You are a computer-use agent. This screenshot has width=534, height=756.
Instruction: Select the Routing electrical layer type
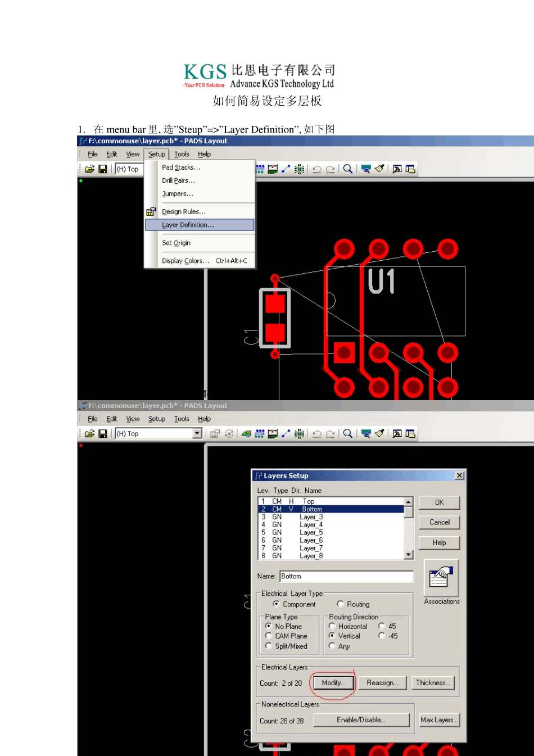coord(341,604)
